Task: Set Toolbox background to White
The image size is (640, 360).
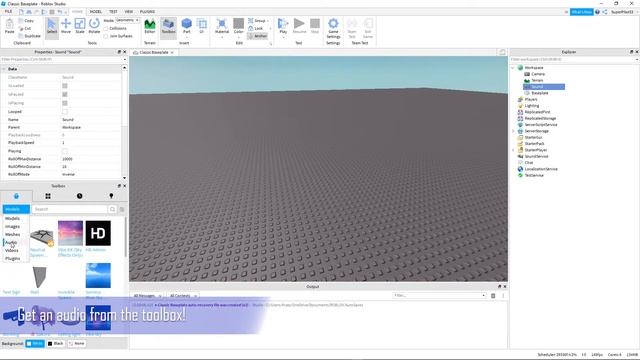Action: coord(35,344)
